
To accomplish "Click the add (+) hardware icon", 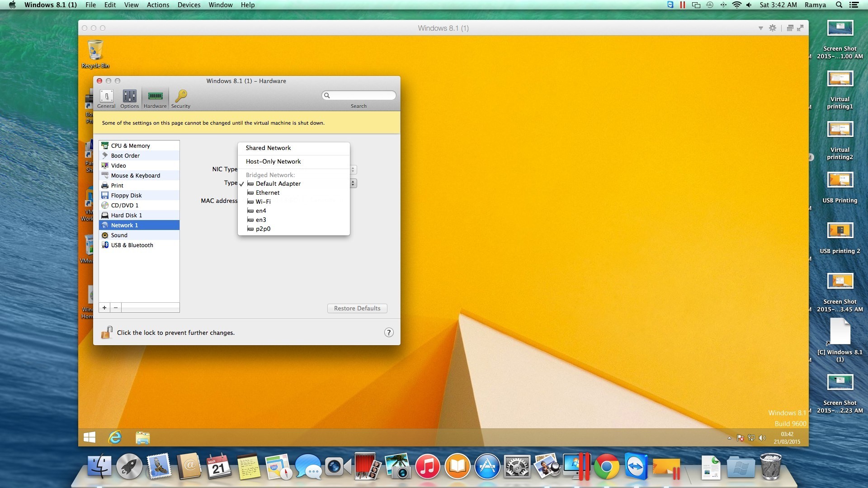I will pos(104,308).
